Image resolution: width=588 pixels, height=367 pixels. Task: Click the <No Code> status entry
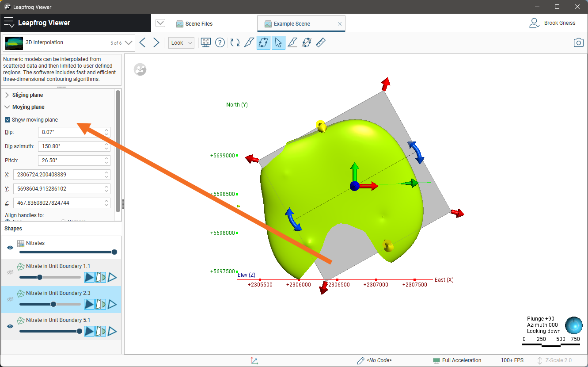pyautogui.click(x=379, y=360)
